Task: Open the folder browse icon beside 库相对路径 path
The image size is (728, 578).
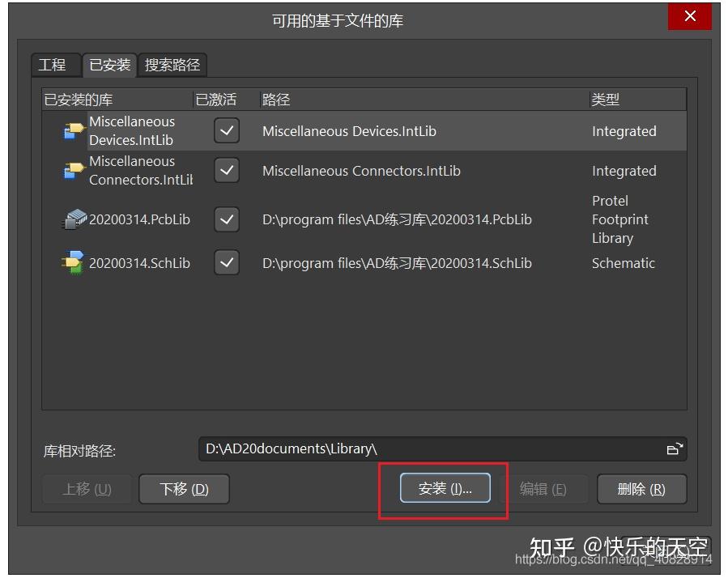Action: tap(675, 448)
